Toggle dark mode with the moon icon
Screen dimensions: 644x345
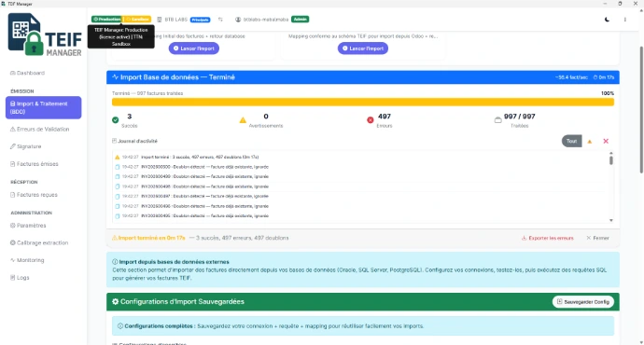click(607, 20)
